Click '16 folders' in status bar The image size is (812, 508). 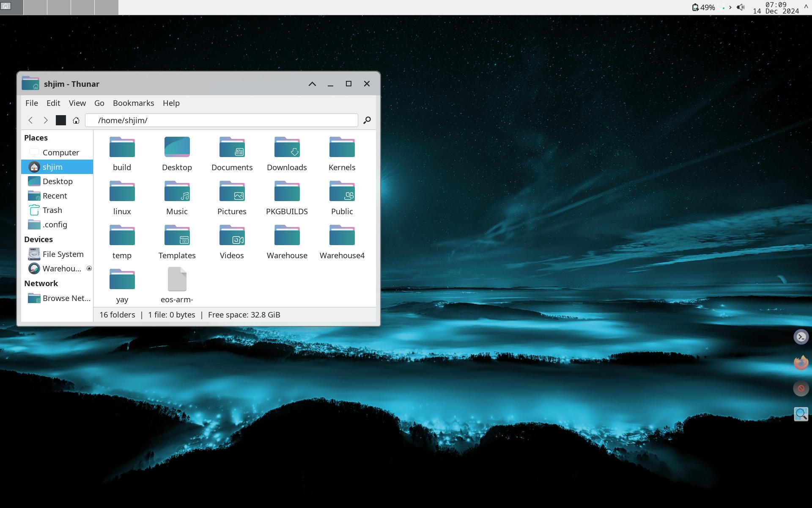[x=117, y=315]
